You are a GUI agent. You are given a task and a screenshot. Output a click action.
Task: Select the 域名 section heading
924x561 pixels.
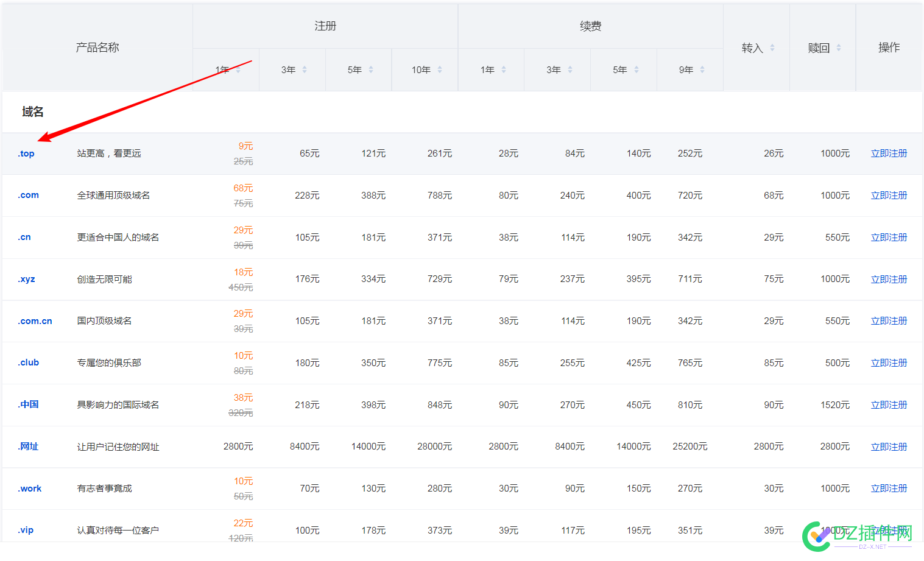pos(33,112)
